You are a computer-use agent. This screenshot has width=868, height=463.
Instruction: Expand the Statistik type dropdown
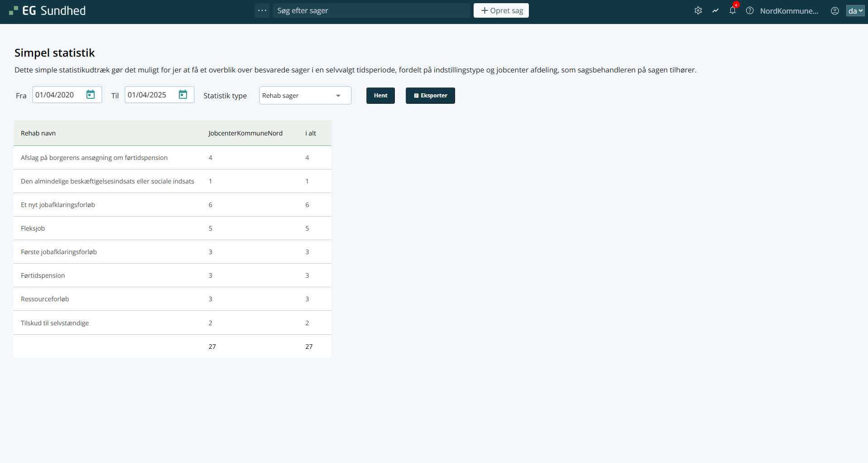tap(305, 96)
